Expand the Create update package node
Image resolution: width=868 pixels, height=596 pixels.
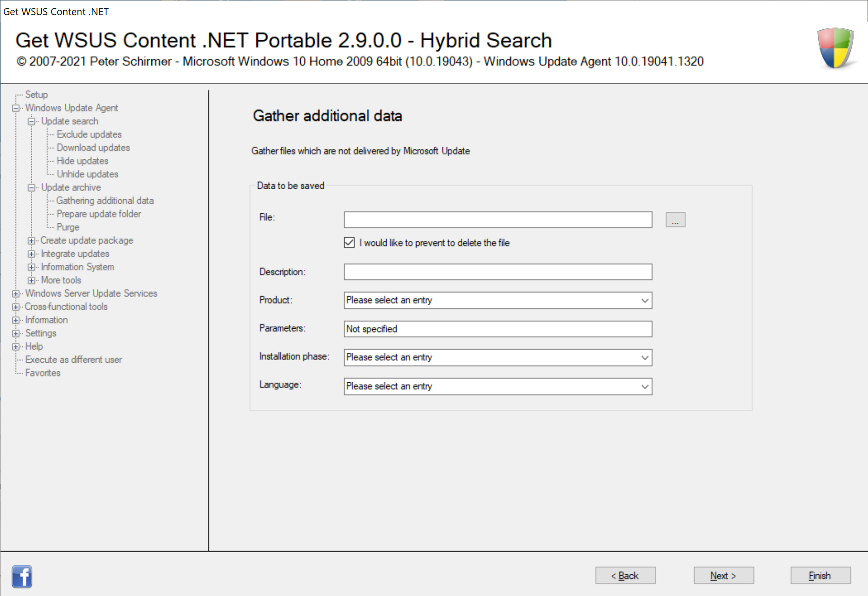(x=31, y=241)
